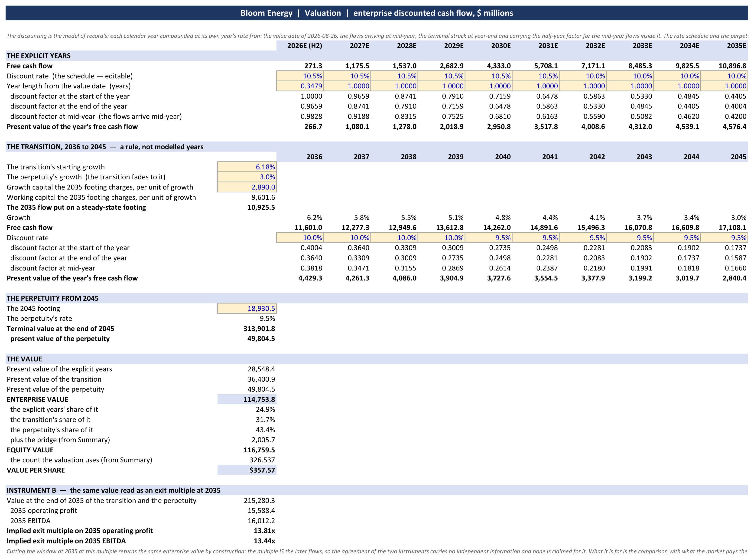
Task: Click present value of the perpetuity 49,804.5
Action: [261, 339]
